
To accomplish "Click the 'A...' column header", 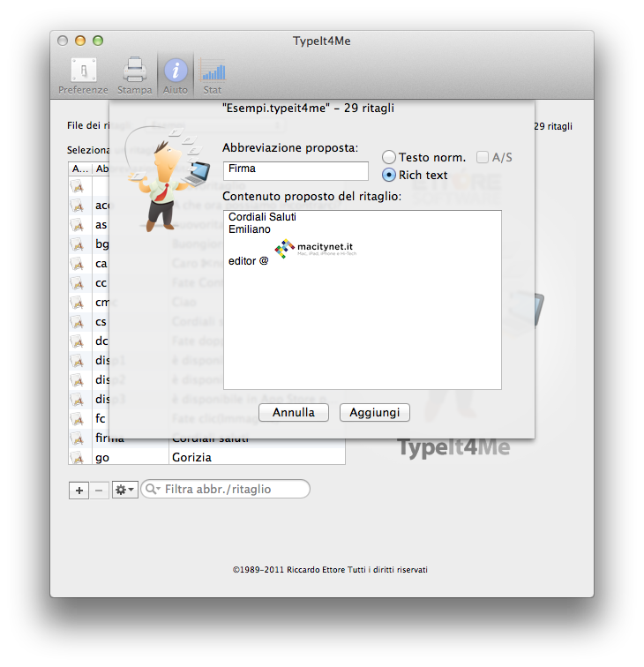I will (80, 169).
